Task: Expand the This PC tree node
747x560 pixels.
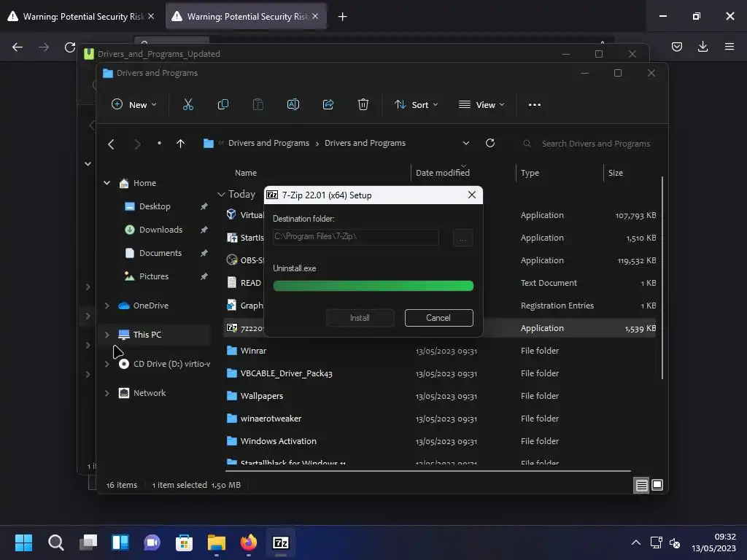Action: pos(107,335)
